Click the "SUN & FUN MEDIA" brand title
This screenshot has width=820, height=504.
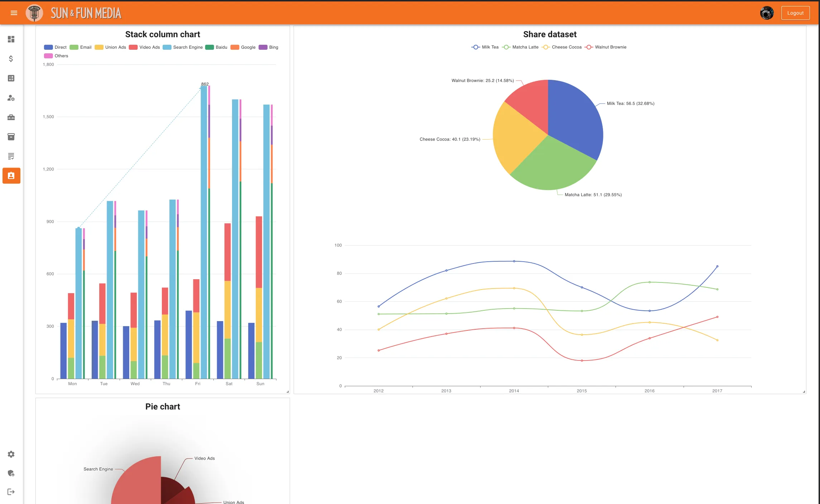click(x=86, y=13)
